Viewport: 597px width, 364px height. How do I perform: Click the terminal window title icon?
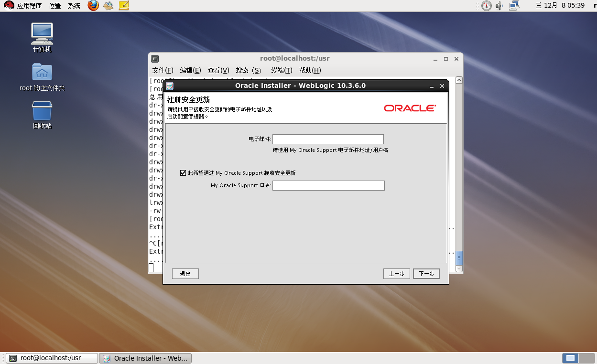click(155, 59)
